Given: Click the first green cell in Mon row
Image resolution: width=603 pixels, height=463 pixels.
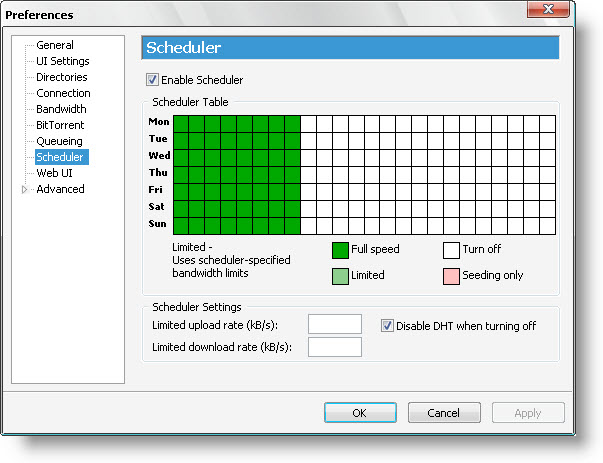Looking at the screenshot, I should point(181,124).
